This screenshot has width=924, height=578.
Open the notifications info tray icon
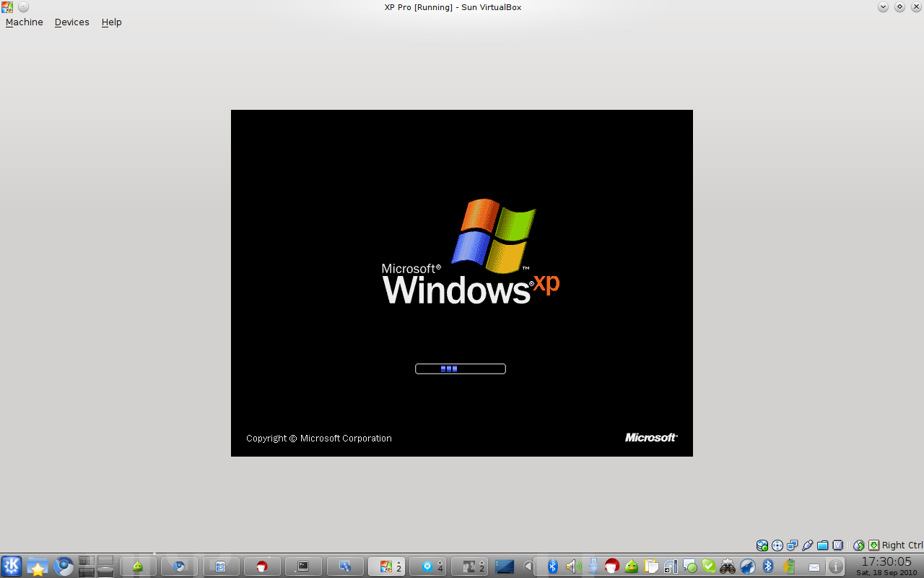pyautogui.click(x=836, y=567)
